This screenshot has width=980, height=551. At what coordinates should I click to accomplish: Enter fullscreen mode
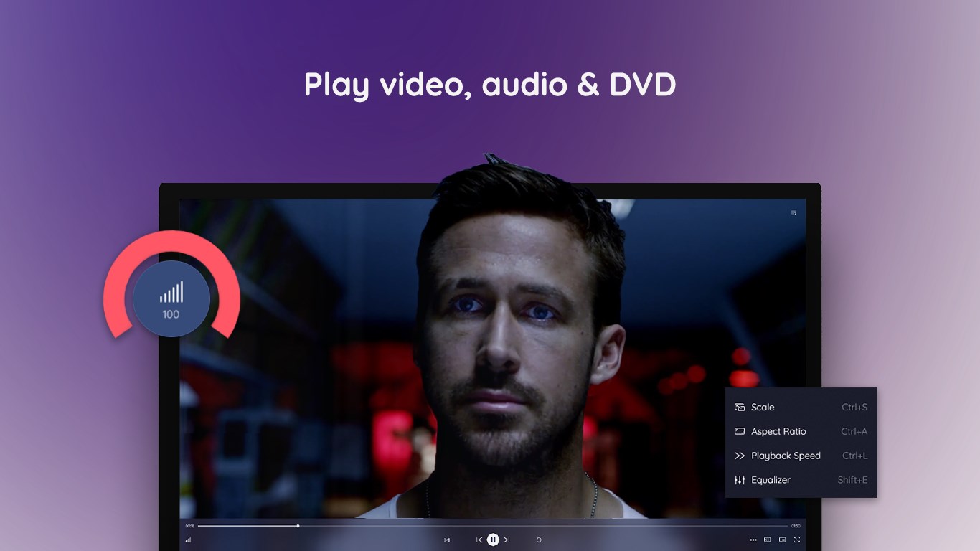(x=797, y=540)
